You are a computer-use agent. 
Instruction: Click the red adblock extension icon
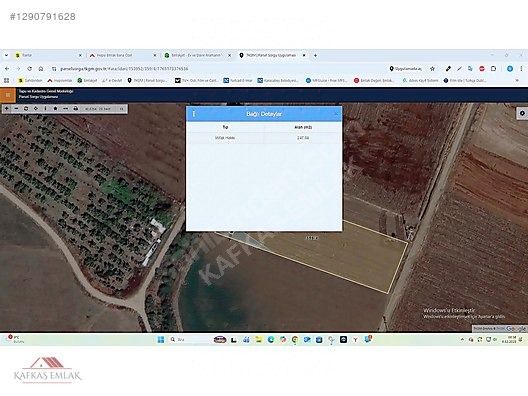click(x=482, y=69)
